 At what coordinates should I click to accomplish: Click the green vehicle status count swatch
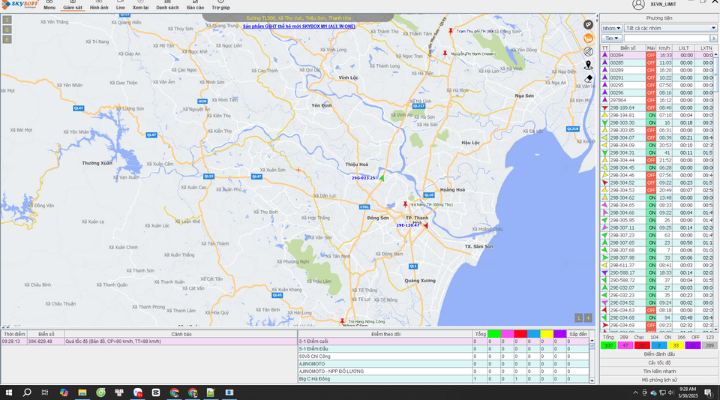click(608, 345)
